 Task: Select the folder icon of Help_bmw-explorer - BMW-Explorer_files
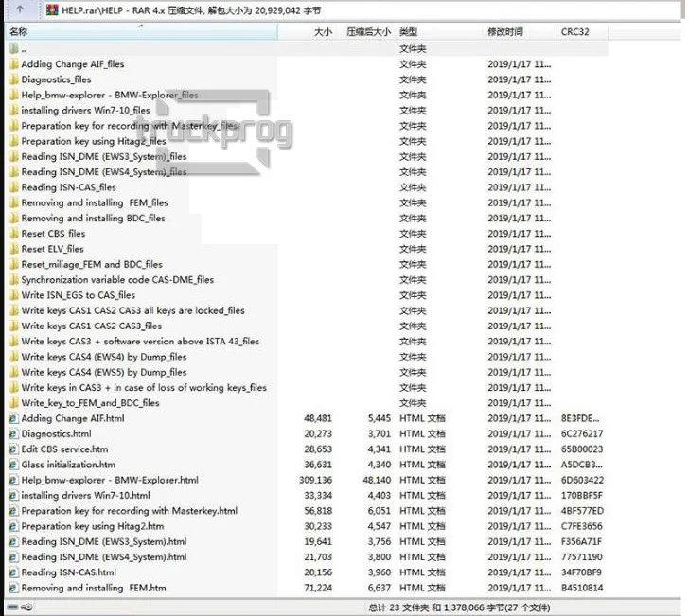[13, 95]
